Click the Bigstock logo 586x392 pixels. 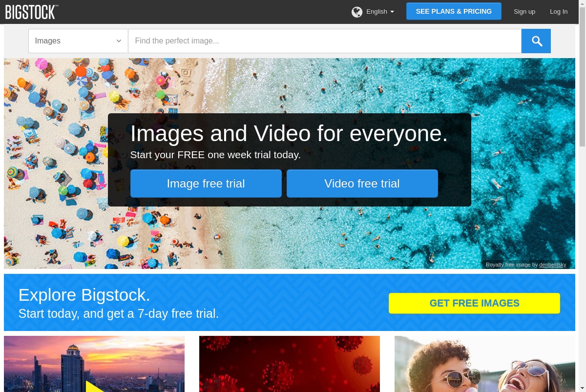32,12
